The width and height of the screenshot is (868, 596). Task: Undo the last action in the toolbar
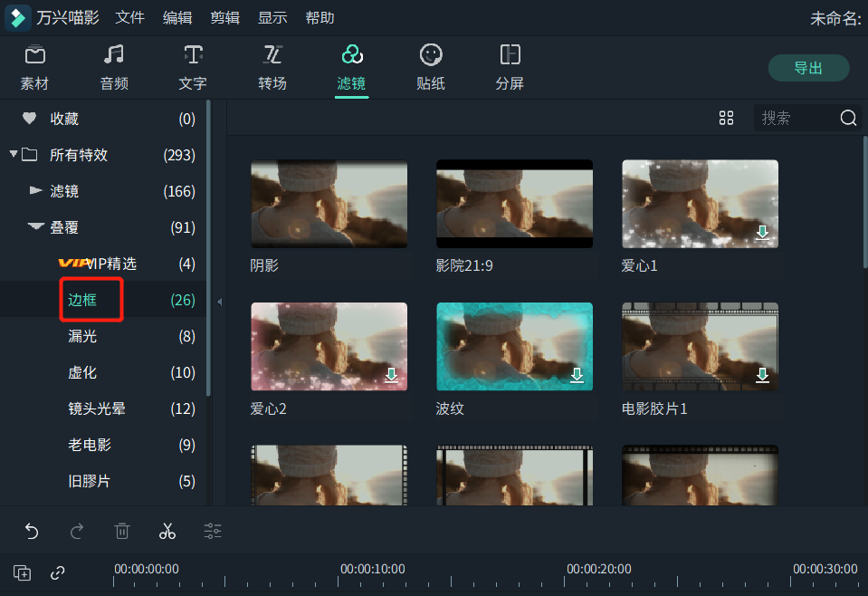[32, 532]
